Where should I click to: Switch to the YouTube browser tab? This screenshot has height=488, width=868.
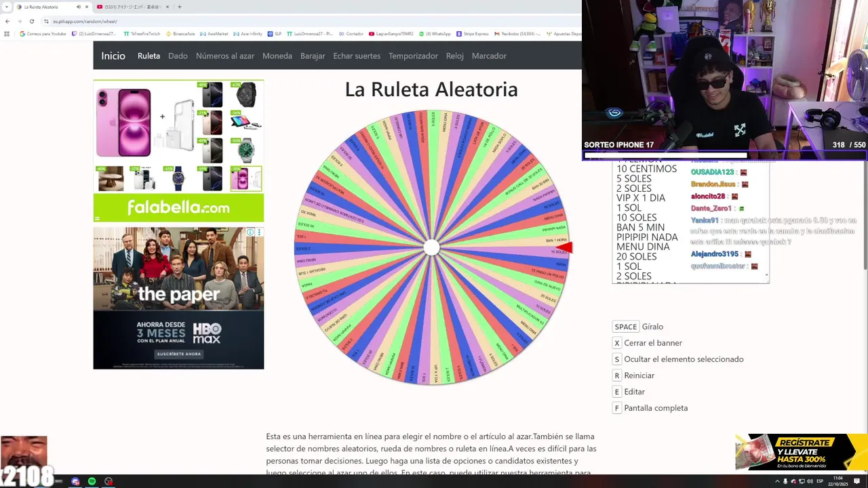coord(132,7)
